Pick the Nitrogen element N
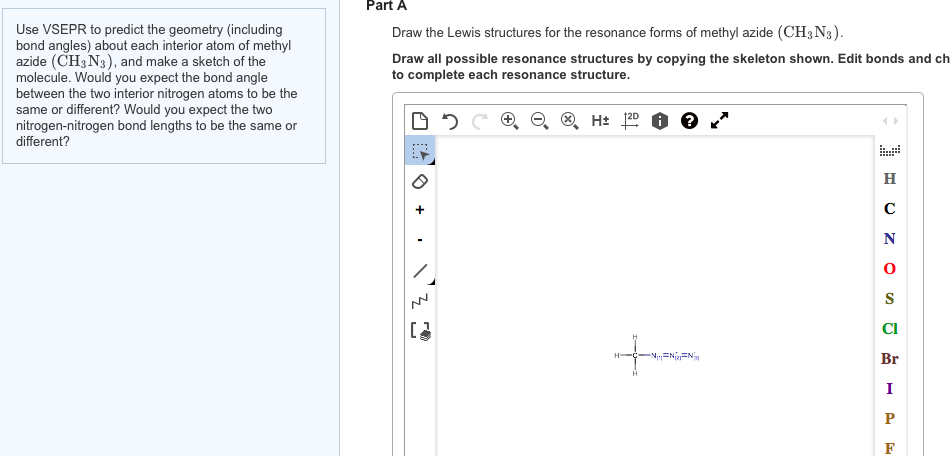950x456 pixels. (x=889, y=239)
